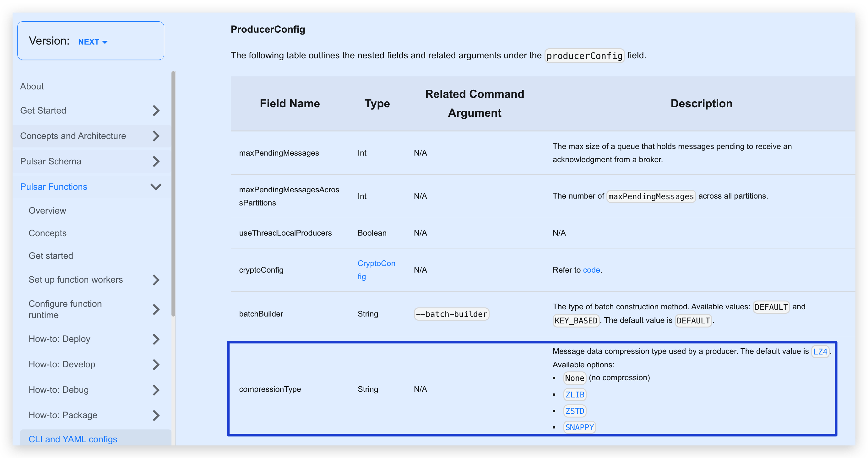Open the ZLIB compression link
Screen dimensions: 868x458
coord(575,394)
